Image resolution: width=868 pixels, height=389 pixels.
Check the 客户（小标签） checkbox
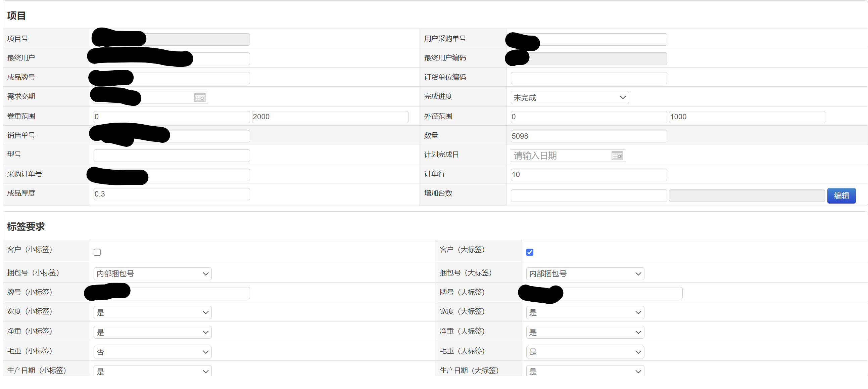tap(97, 252)
